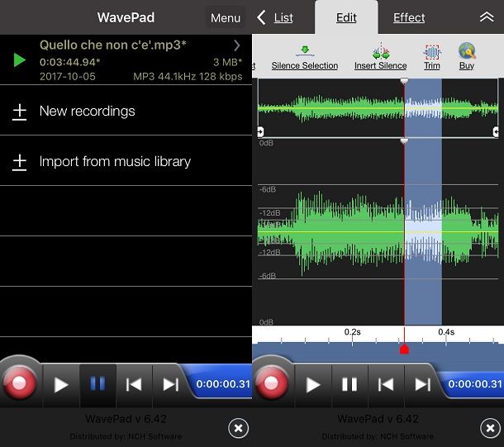Screen dimensions: 504x447
Task: Start playback in the editor transport
Action: point(313,385)
